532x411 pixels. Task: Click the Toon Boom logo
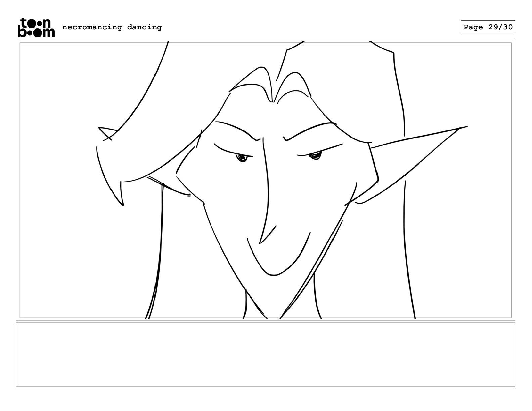pos(36,27)
